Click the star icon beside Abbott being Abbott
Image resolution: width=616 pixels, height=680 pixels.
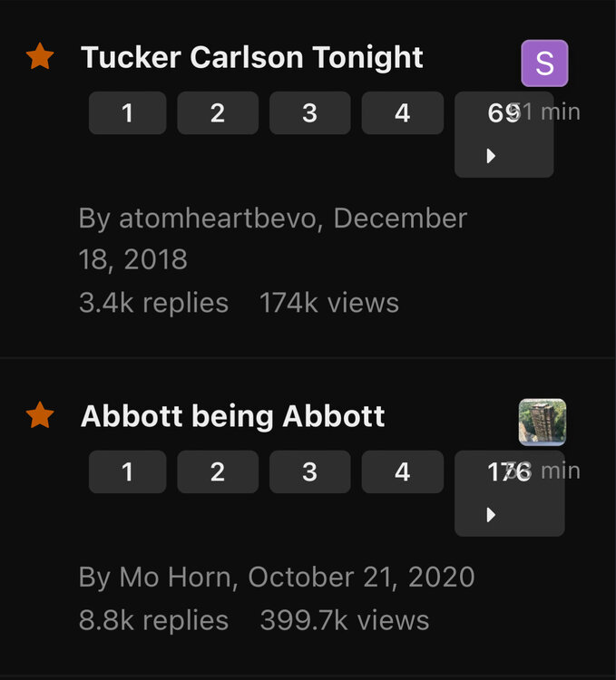tap(40, 416)
